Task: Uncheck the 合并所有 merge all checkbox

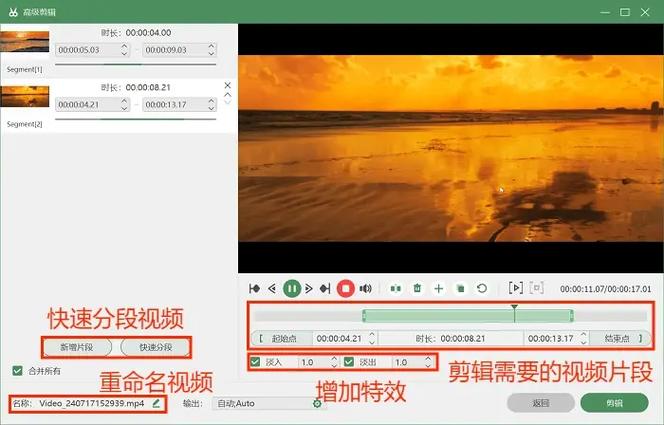Action: (17, 371)
